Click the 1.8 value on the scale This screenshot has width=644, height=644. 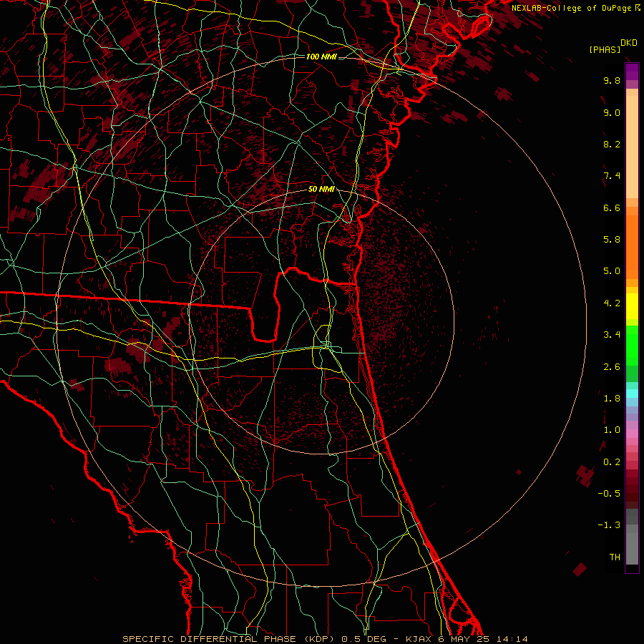tap(612, 399)
